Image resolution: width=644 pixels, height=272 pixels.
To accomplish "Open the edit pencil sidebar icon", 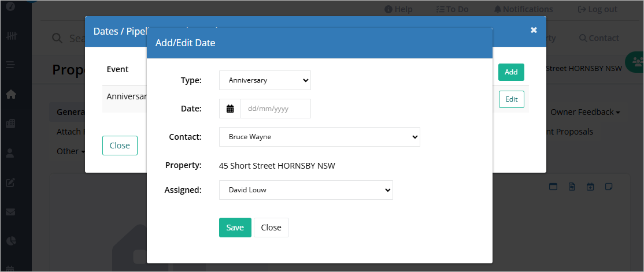I will [x=10, y=182].
